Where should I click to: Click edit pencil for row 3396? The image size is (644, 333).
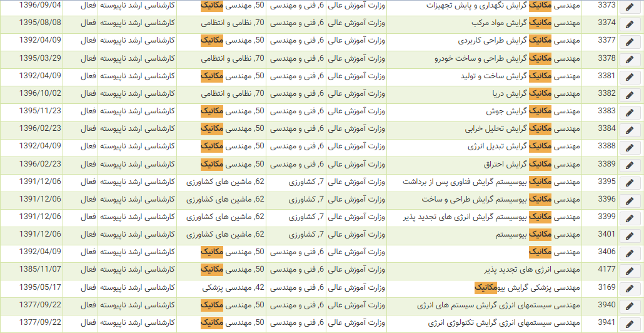tap(630, 200)
